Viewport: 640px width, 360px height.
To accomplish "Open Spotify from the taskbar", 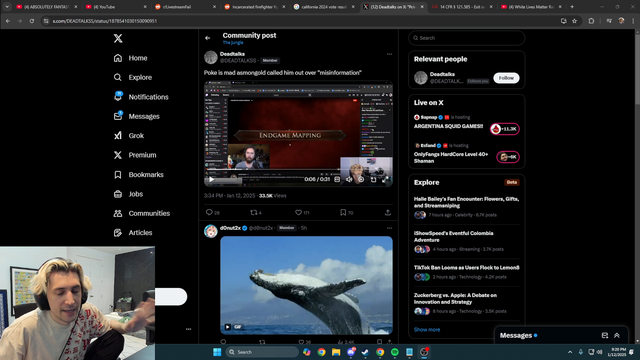I will 395,352.
